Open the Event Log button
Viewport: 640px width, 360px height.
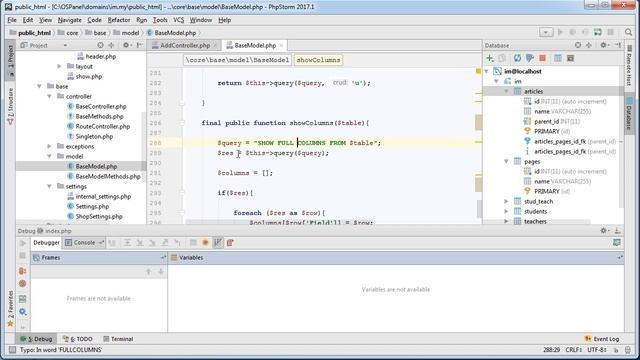[x=602, y=339]
